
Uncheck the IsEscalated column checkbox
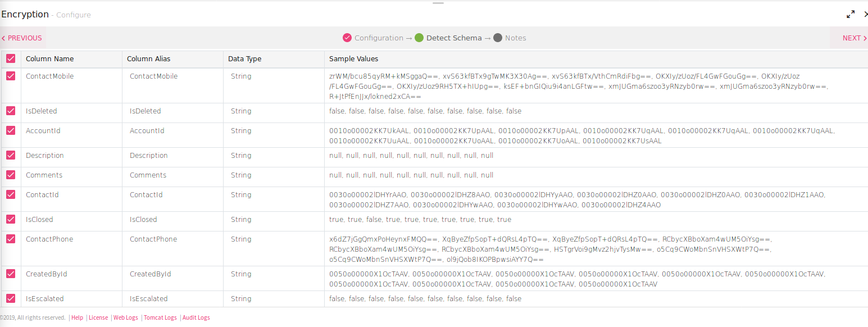(10, 298)
